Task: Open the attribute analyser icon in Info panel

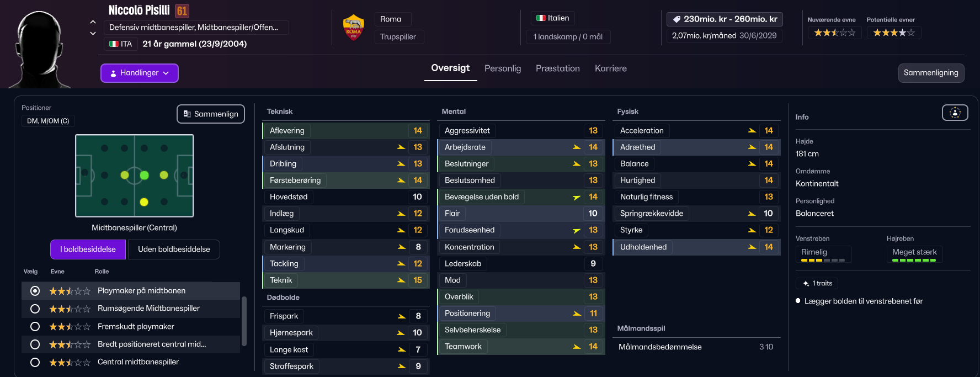Action: 955,113
